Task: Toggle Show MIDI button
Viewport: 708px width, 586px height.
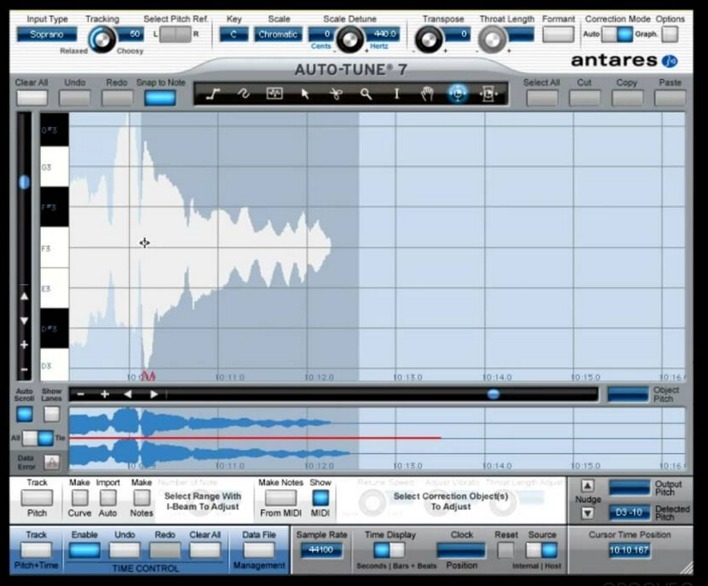Action: tap(321, 498)
